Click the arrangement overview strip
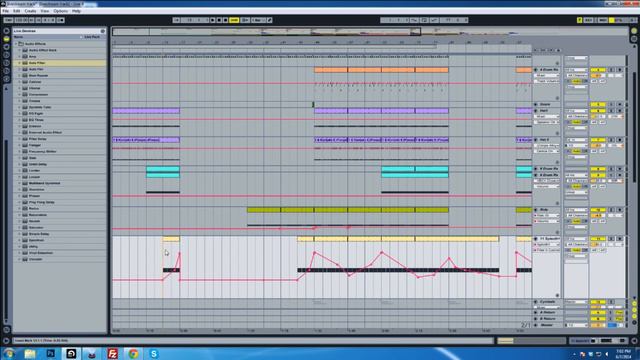Viewport: 640px width, 360px height. [370, 32]
